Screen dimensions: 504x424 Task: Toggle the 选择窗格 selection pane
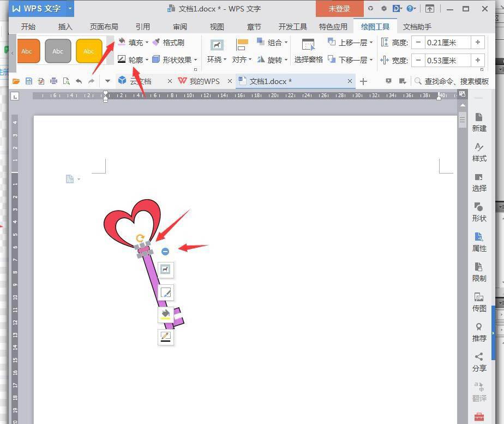point(308,51)
